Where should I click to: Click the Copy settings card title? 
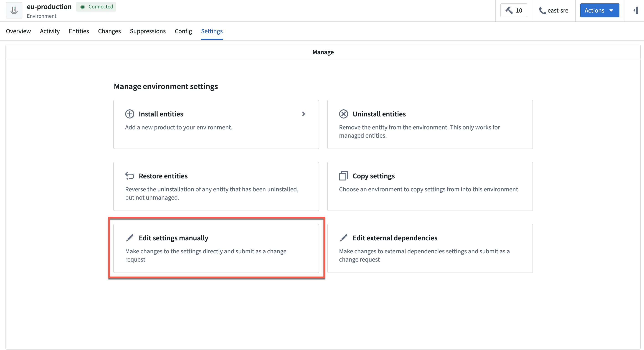click(374, 176)
